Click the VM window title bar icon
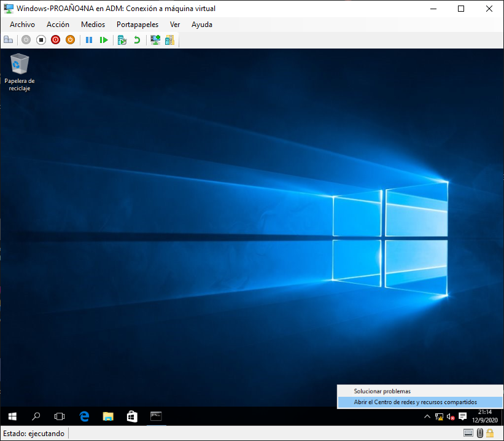This screenshot has height=441, width=504. pos(9,9)
